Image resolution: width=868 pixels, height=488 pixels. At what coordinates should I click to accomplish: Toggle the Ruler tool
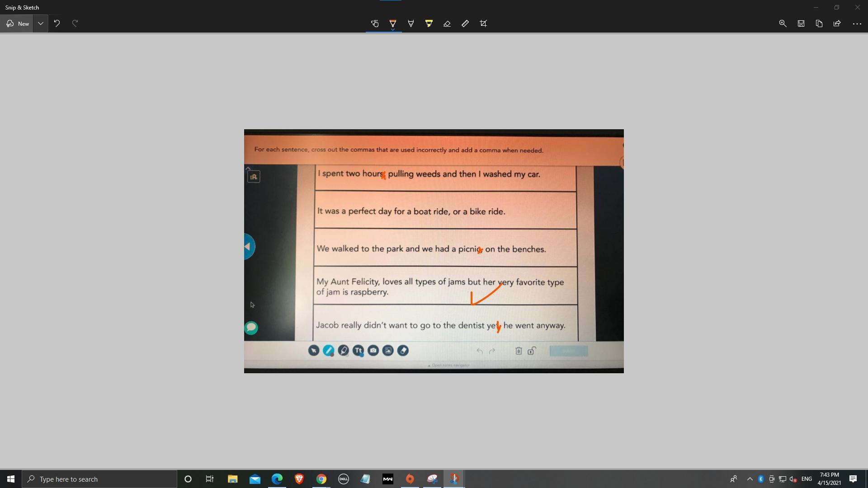pos(465,23)
